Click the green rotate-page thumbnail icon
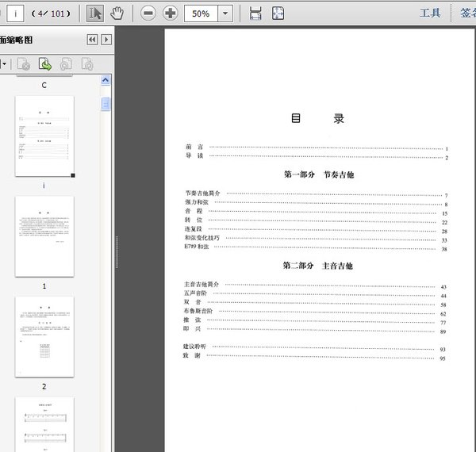476x452 pixels. [x=45, y=64]
